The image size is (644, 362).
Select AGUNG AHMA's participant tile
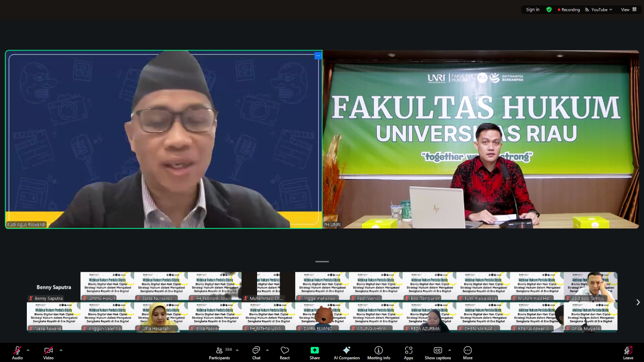coord(375,317)
